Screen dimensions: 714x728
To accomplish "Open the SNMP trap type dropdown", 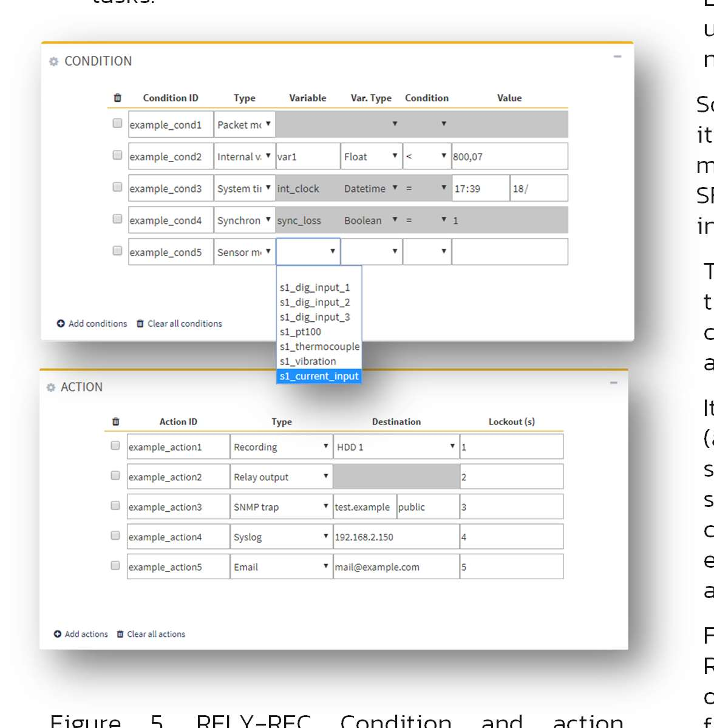I will [281, 506].
